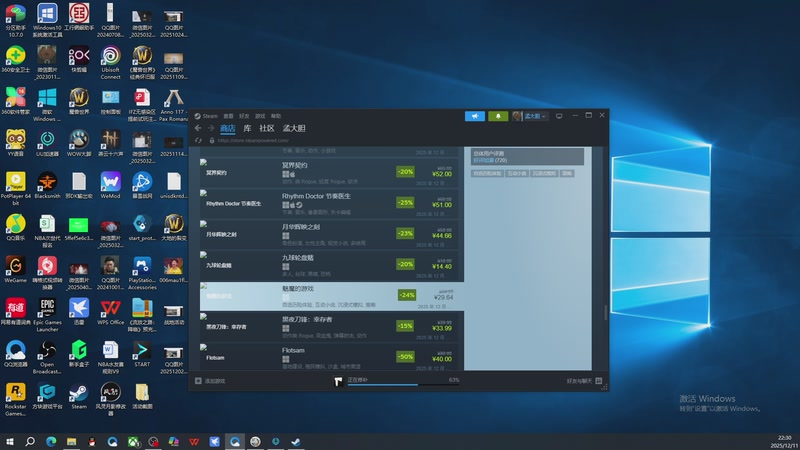Click the Rhythm Doctor game thumbnail
Image resolution: width=800 pixels, height=450 pixels.
[x=238, y=204]
